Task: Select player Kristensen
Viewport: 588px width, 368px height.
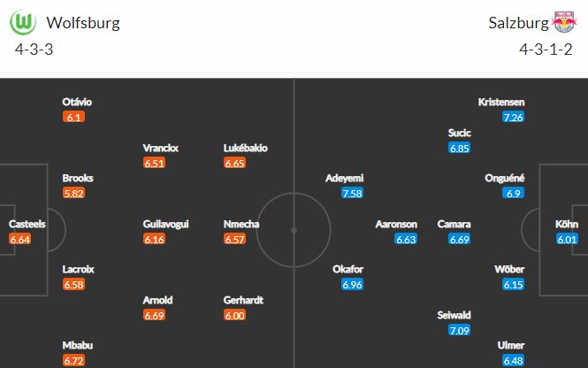Action: coord(501,102)
